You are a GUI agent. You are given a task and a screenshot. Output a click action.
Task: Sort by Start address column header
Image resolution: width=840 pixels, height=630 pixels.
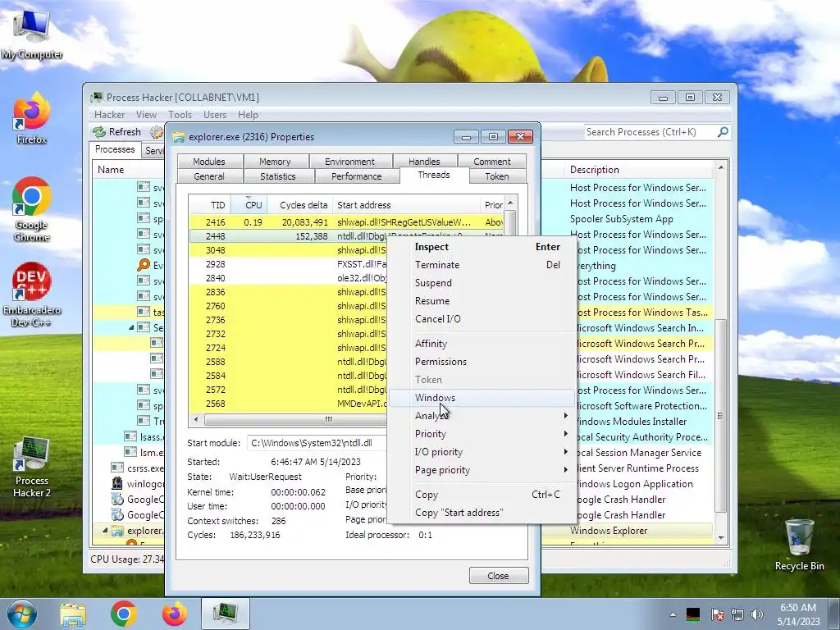(406, 204)
